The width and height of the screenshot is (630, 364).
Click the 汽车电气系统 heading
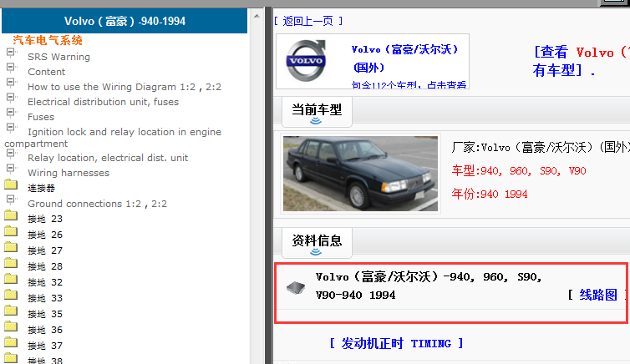point(48,40)
